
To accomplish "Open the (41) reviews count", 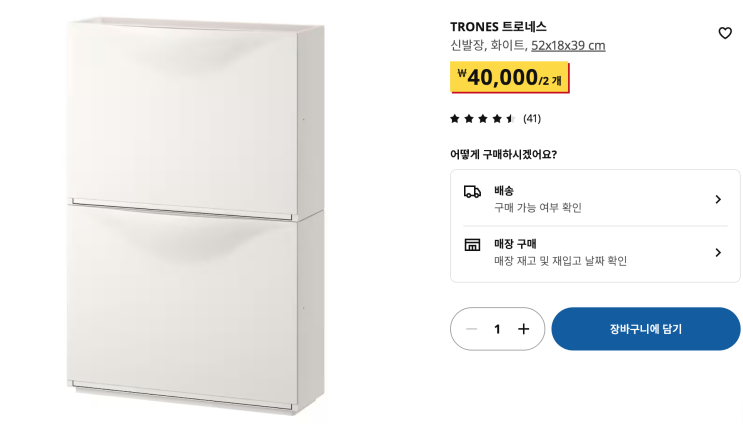I will coord(532,118).
